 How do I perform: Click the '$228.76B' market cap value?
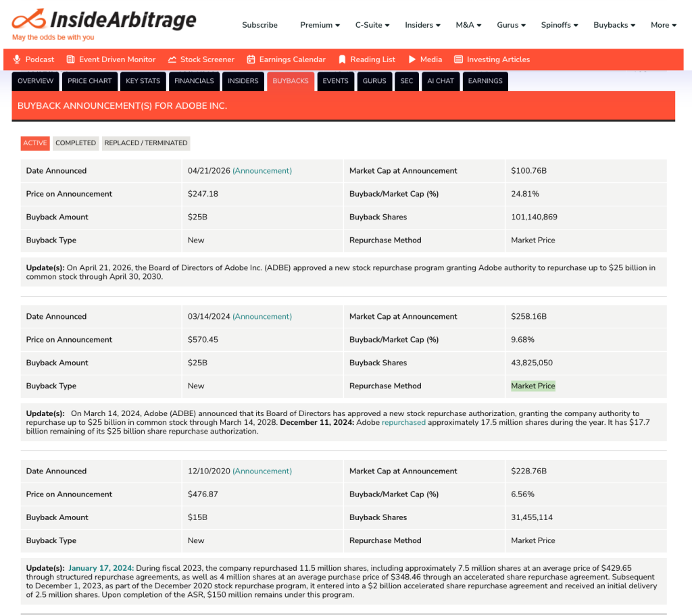pyautogui.click(x=528, y=471)
